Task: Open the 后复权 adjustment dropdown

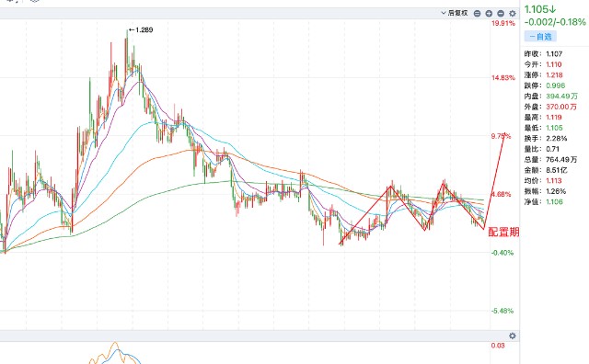Action: pos(455,13)
